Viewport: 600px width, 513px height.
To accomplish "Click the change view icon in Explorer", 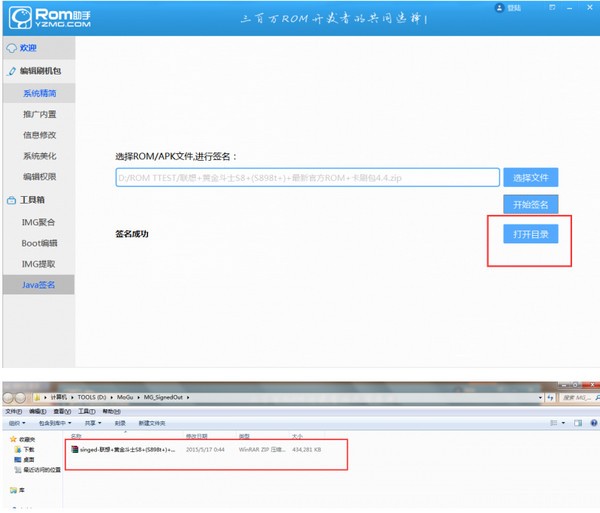I will click(553, 423).
